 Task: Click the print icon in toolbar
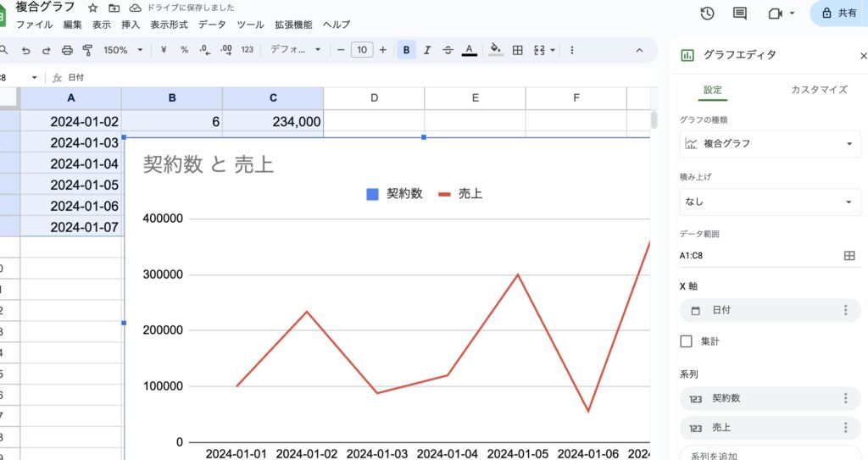tap(67, 50)
